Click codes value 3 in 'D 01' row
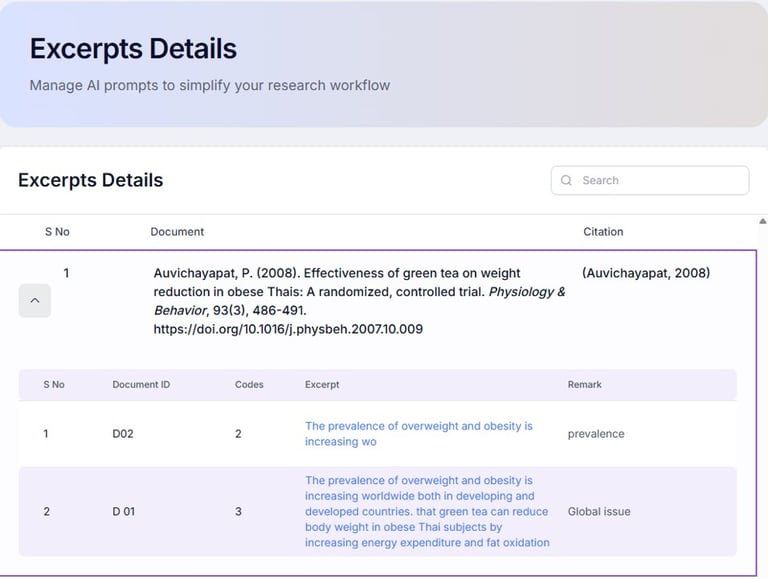The width and height of the screenshot is (768, 579). [238, 511]
